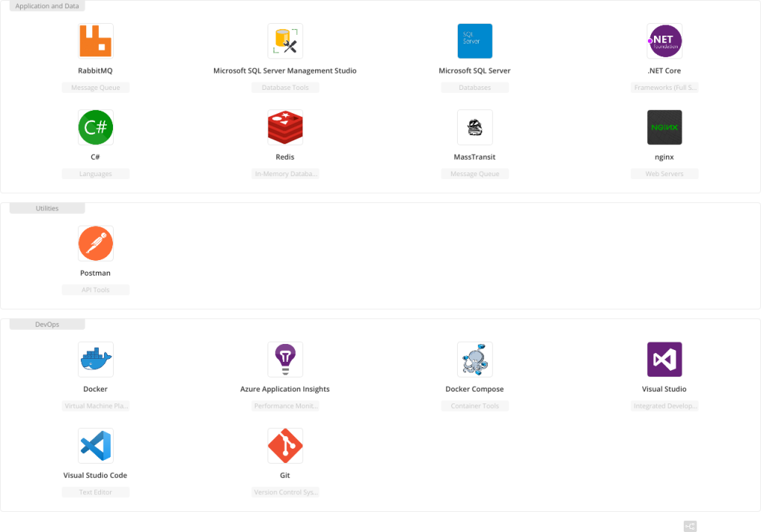Open the Microsoft SQL Server icon
The height and width of the screenshot is (532, 761).
point(474,41)
